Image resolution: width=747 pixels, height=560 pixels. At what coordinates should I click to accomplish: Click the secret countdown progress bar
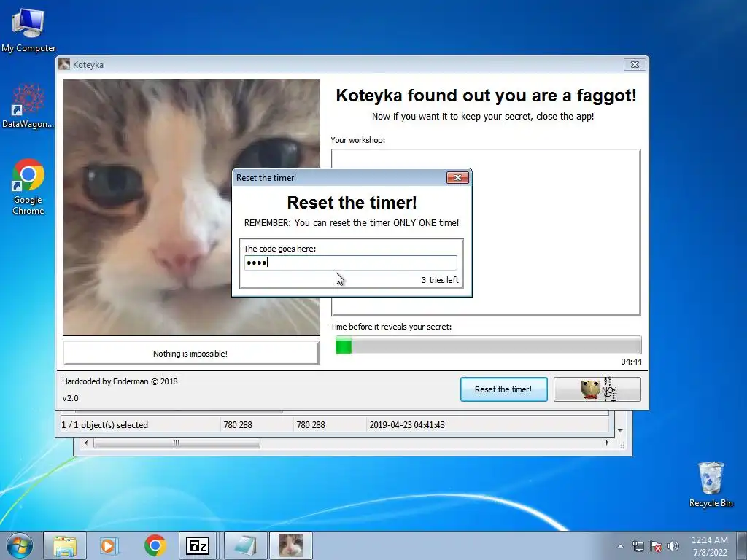(488, 345)
